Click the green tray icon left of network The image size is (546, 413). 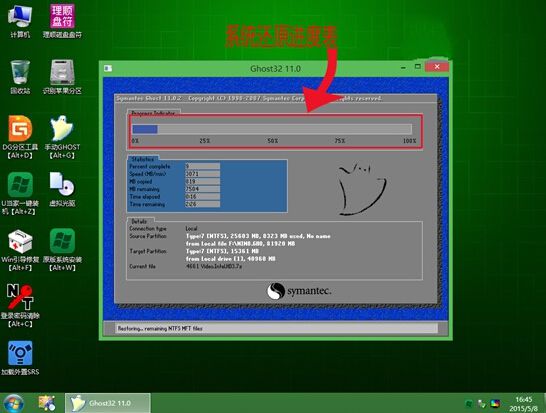[469, 404]
